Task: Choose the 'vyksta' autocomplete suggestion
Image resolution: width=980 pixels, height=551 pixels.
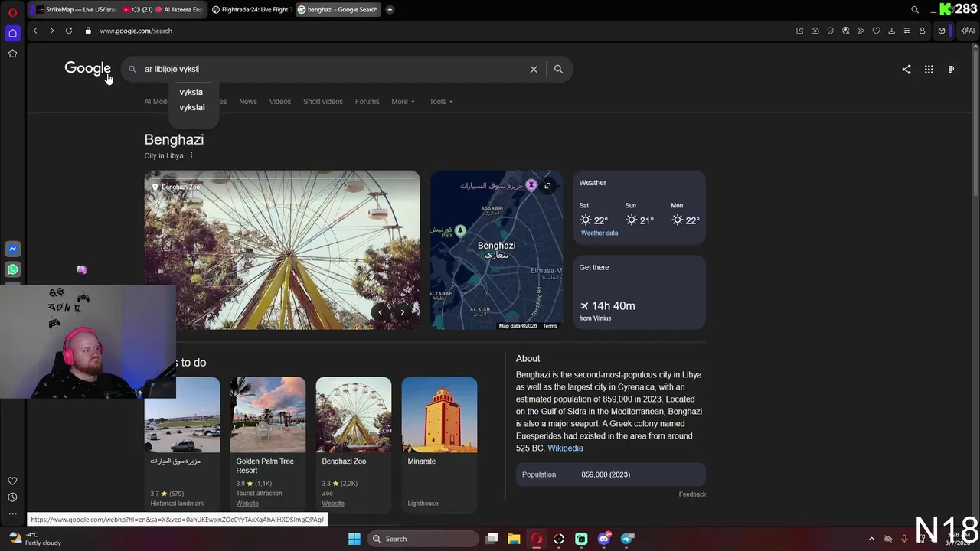Action: (191, 92)
